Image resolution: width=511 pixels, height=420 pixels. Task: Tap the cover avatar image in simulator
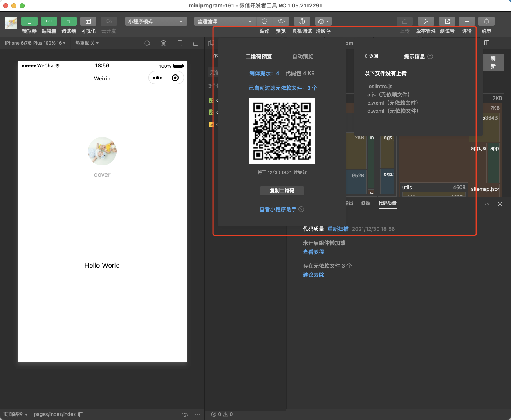click(x=102, y=151)
